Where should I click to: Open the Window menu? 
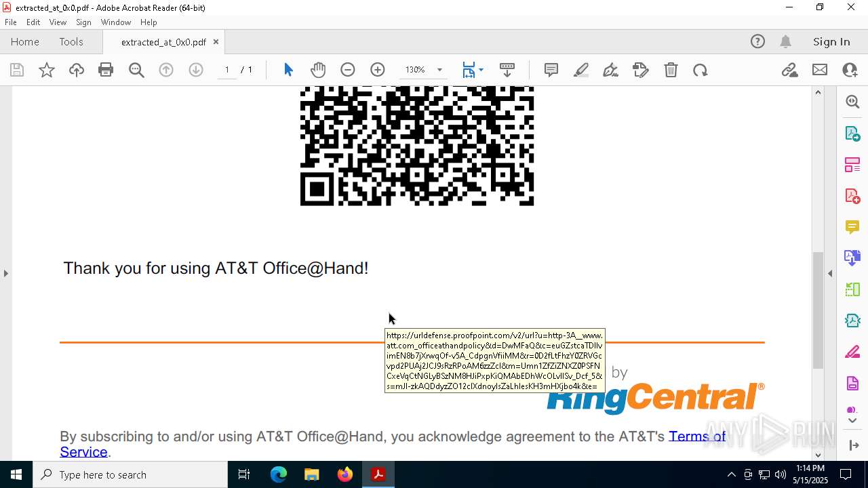[116, 22]
